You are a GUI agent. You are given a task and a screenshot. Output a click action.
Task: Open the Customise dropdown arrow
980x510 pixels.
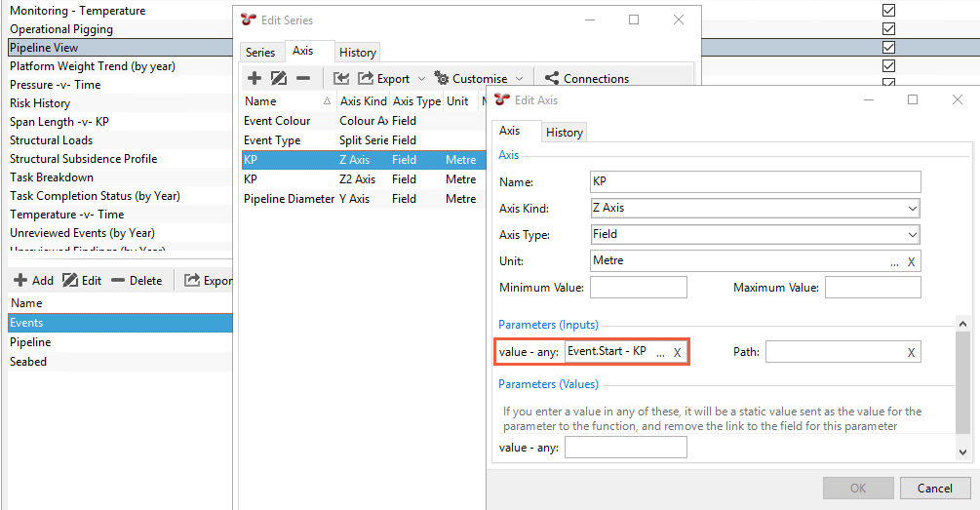tap(520, 79)
